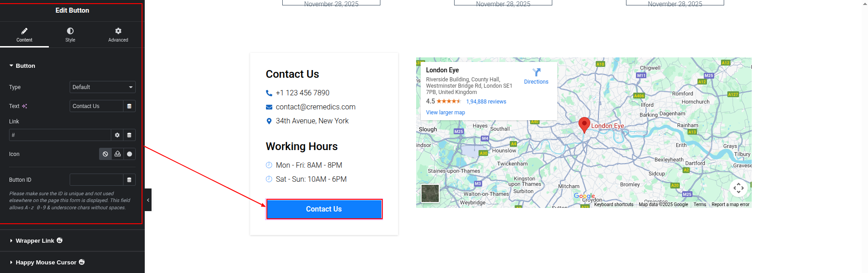Viewport: 868px width, 273px height.
Task: Click the Link URL input field
Action: [x=60, y=135]
